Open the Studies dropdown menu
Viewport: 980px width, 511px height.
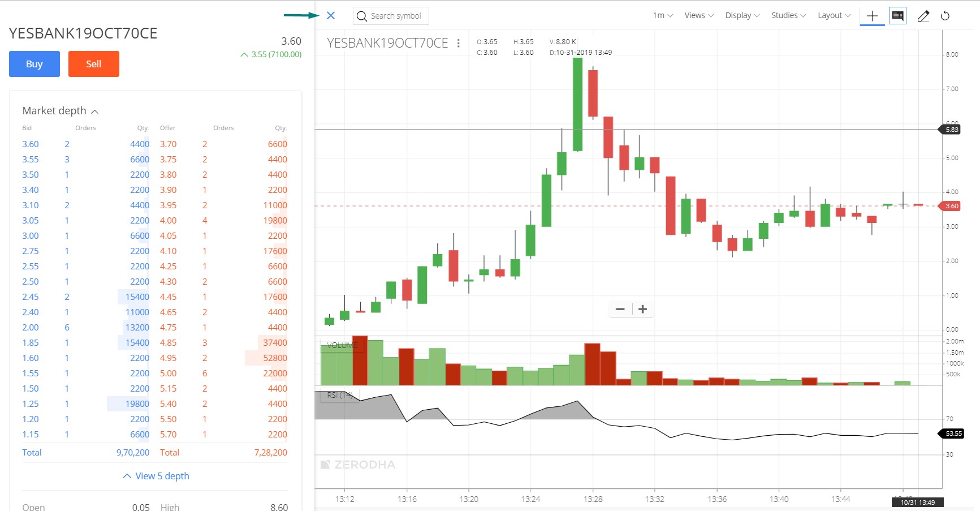(x=789, y=15)
